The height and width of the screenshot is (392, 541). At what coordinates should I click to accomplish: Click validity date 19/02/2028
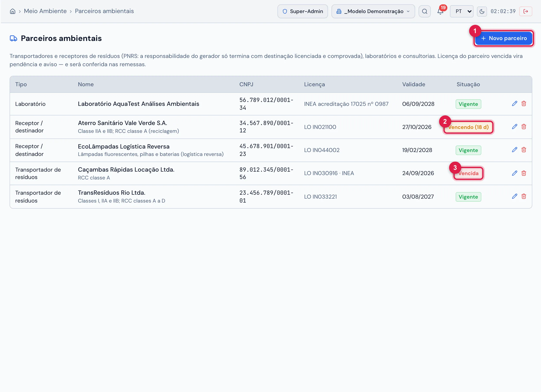(417, 150)
